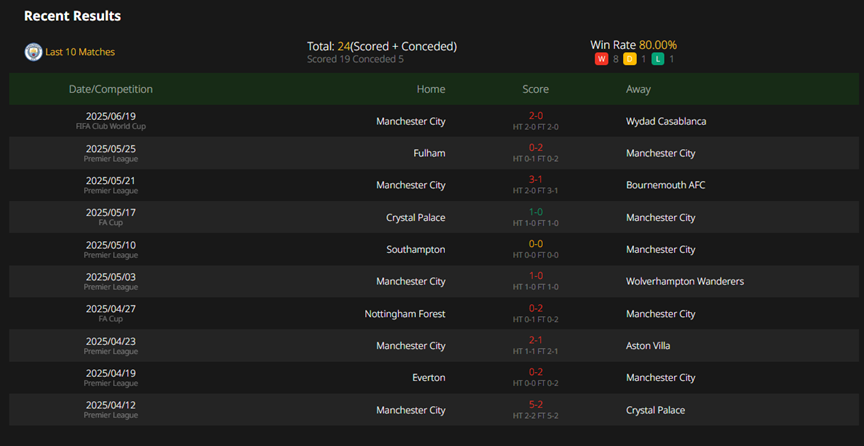Select Everton in the home column

pos(429,378)
